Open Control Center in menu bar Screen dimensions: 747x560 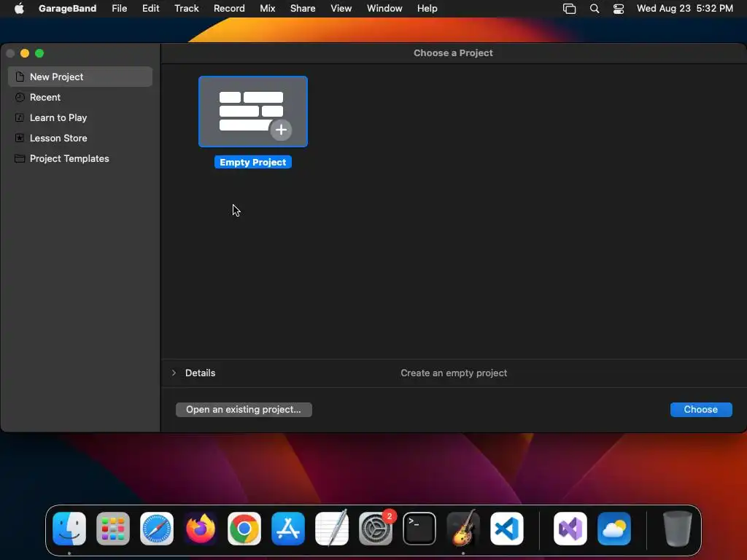coord(619,8)
